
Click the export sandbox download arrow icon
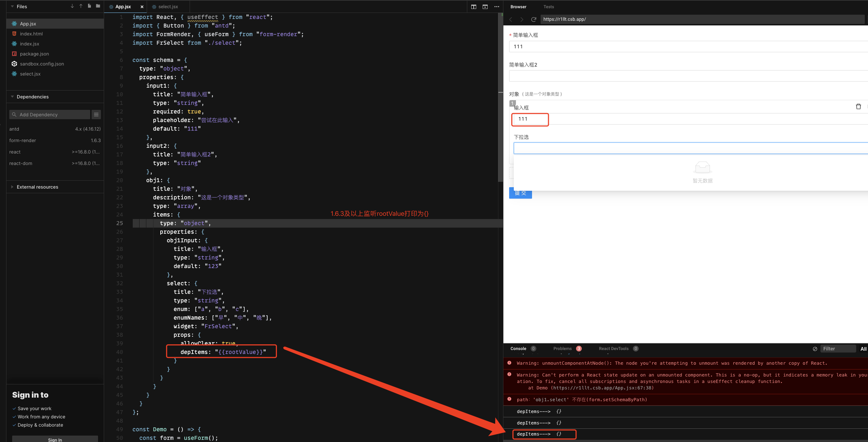(x=72, y=6)
